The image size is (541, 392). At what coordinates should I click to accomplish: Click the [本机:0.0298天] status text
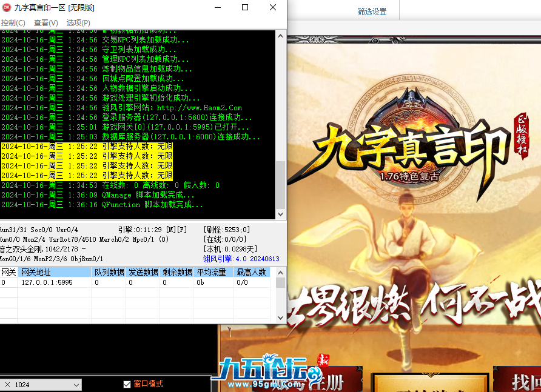click(230, 249)
